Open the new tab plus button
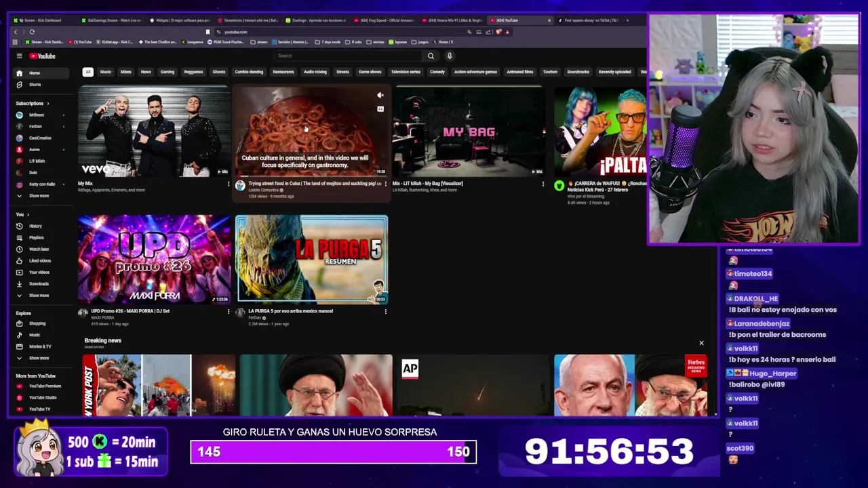The image size is (868, 488). [627, 20]
